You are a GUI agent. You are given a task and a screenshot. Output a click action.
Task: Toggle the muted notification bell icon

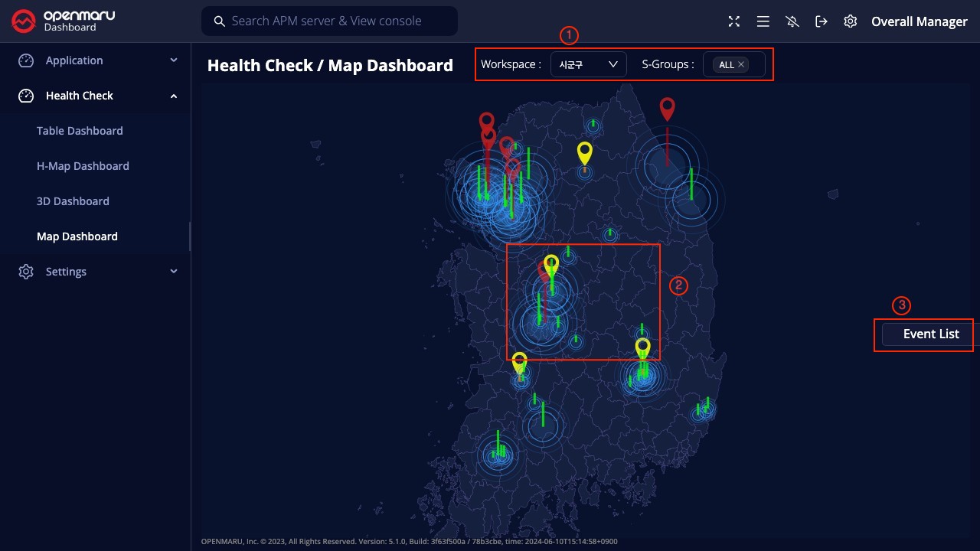(792, 21)
